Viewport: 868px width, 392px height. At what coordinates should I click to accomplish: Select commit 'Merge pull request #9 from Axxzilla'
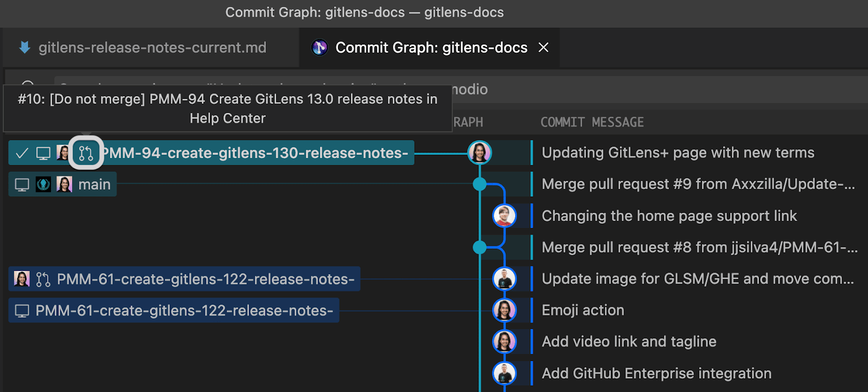pyautogui.click(x=699, y=185)
